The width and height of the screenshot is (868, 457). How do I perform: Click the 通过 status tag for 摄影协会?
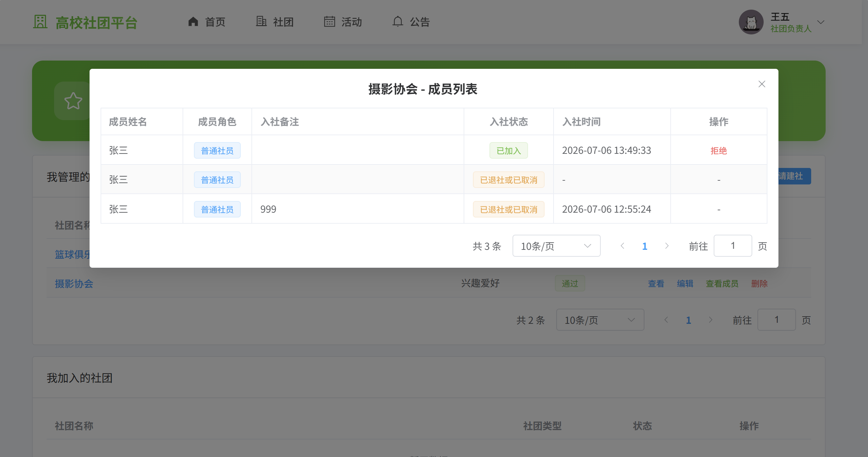coord(570,284)
